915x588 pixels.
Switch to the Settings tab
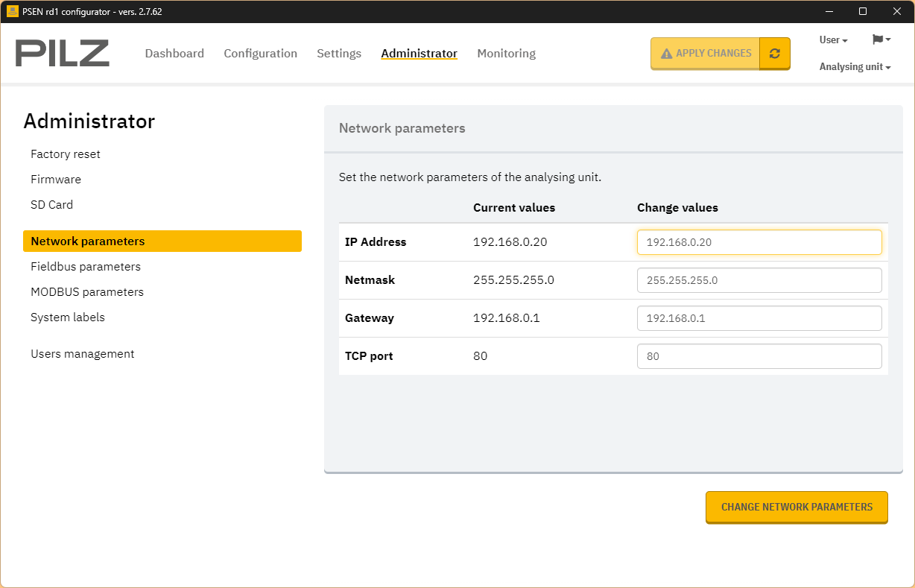(339, 54)
